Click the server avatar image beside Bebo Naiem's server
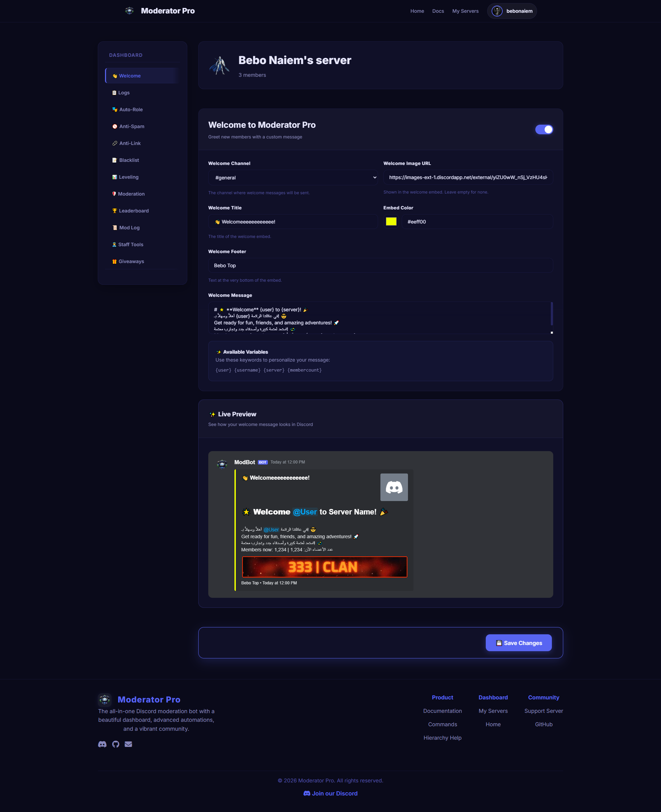This screenshot has width=661, height=812. click(219, 65)
